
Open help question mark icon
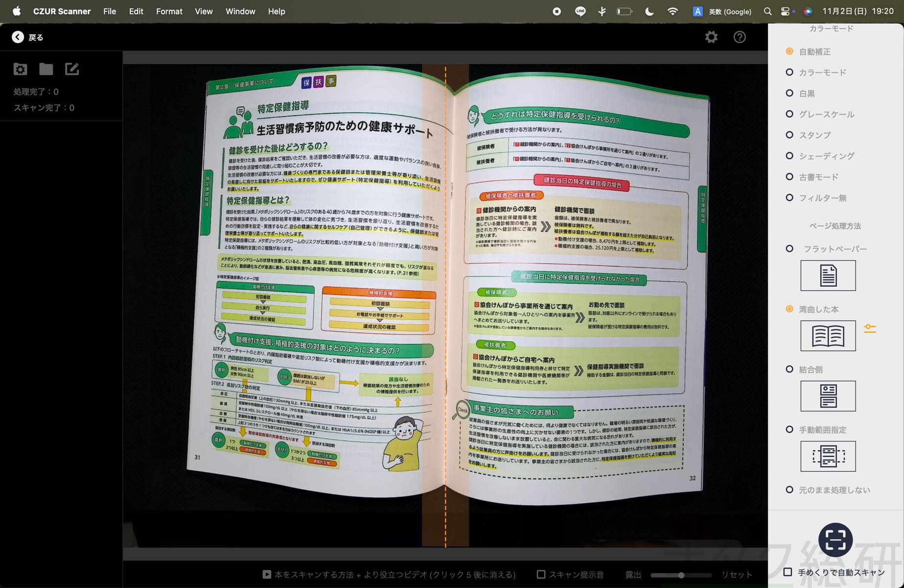tap(739, 37)
